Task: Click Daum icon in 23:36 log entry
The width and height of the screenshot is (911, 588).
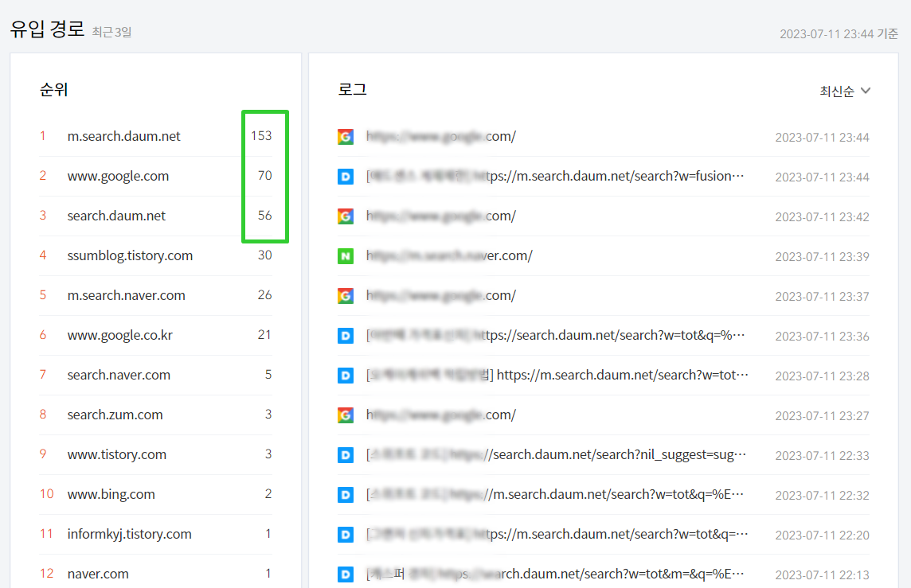Action: tap(346, 336)
